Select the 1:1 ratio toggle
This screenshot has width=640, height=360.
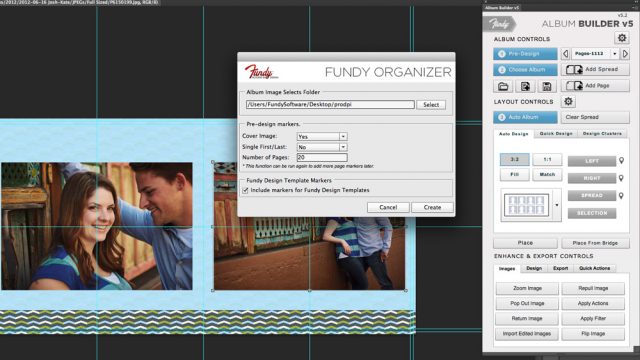coord(547,160)
